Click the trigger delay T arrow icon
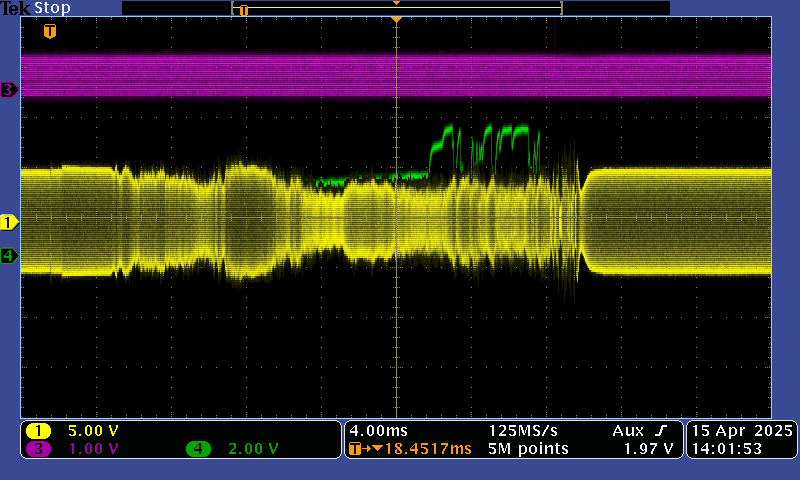 tap(355, 449)
